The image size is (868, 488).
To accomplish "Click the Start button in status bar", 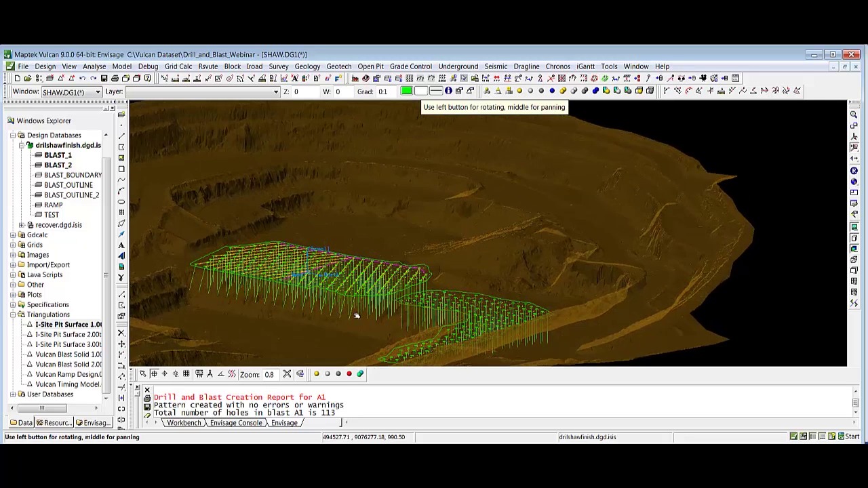I will pyautogui.click(x=848, y=437).
